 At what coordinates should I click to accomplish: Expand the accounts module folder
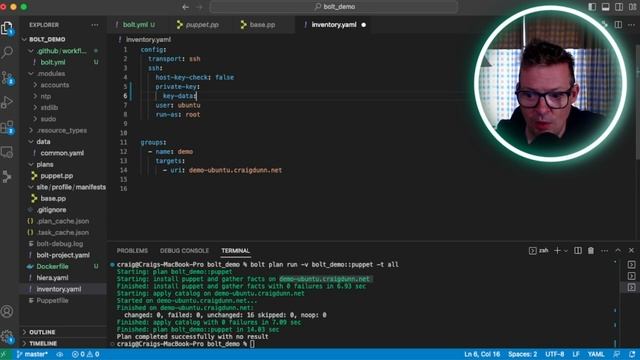coord(55,85)
